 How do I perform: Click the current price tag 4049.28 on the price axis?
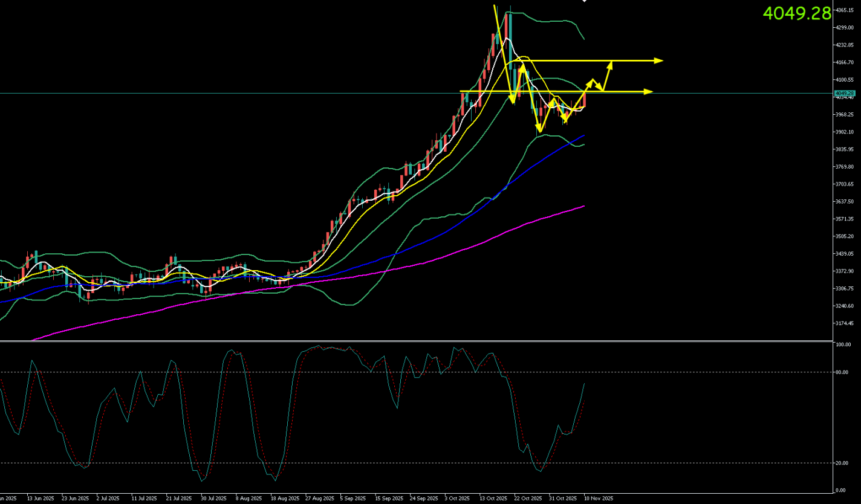pos(845,93)
